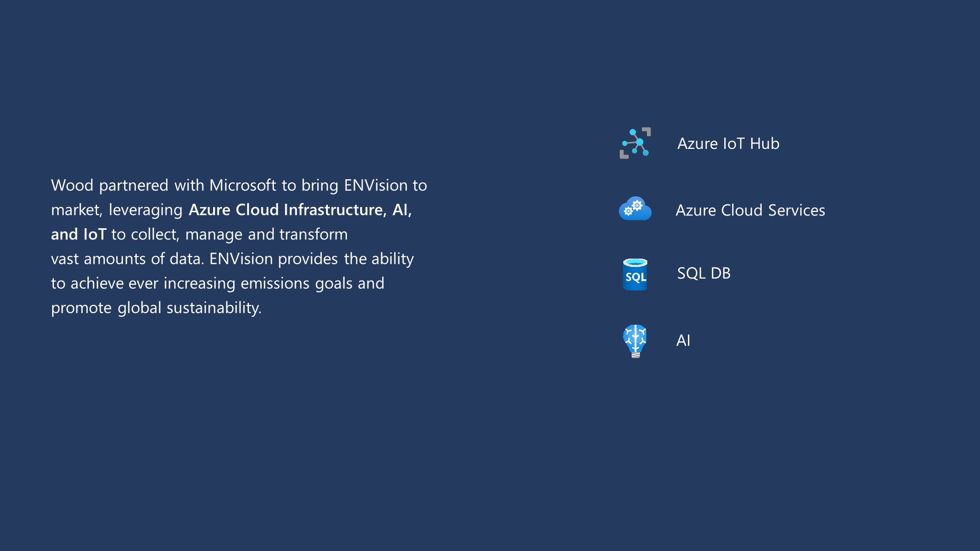Click the blue SQL database icon
This screenshot has height=551, width=980.
pyautogui.click(x=635, y=275)
